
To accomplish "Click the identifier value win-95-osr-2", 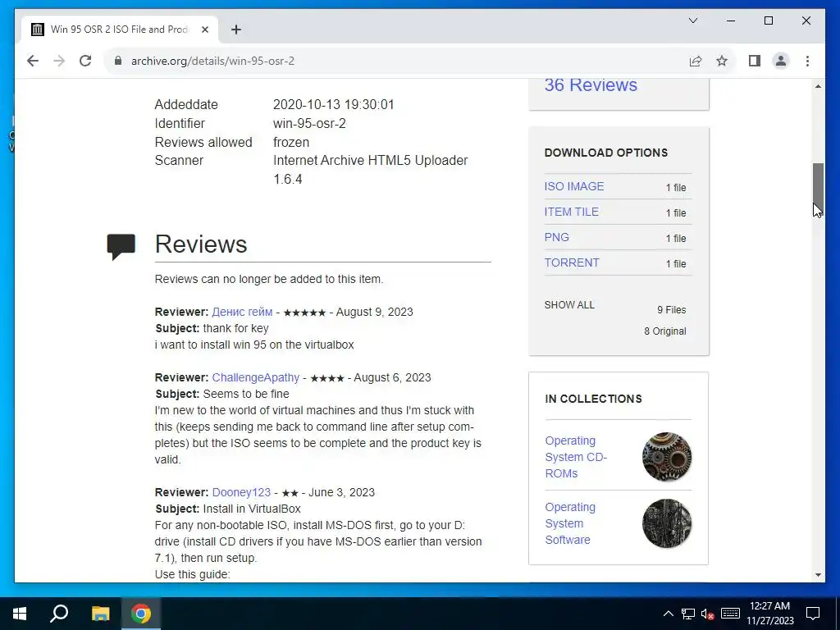I will click(x=309, y=123).
